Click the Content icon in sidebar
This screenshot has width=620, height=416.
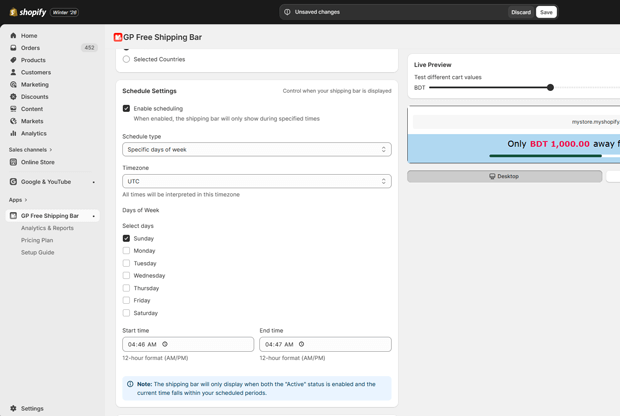click(x=13, y=109)
